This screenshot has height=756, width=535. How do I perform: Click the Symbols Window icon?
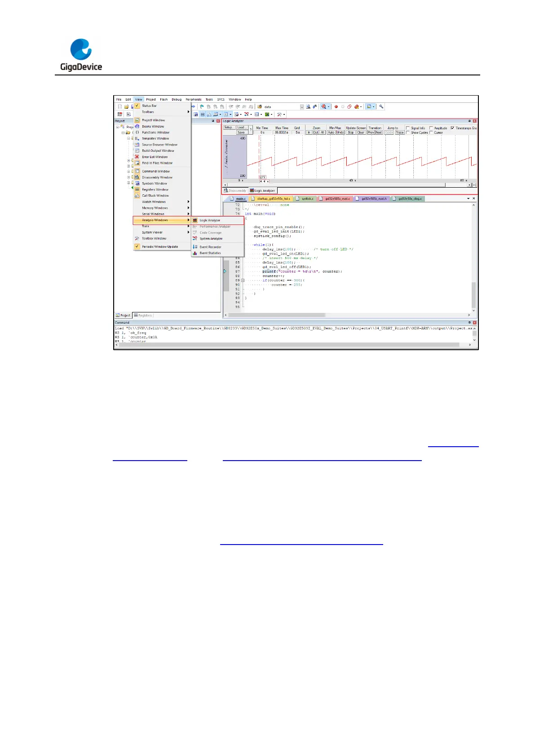pyautogui.click(x=137, y=183)
